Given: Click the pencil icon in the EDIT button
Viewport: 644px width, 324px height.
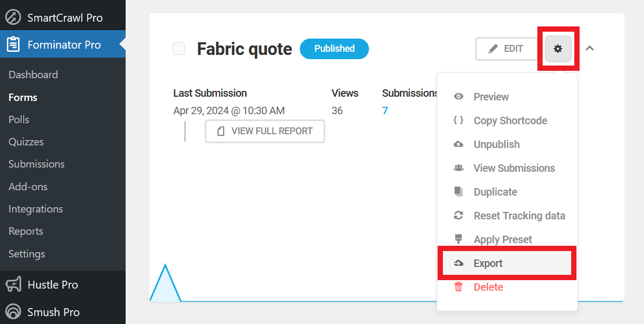Looking at the screenshot, I should click(x=493, y=49).
